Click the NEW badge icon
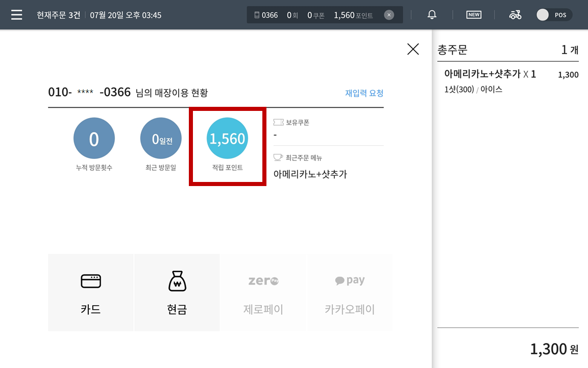Screen dimensions: 588x368 click(x=474, y=15)
